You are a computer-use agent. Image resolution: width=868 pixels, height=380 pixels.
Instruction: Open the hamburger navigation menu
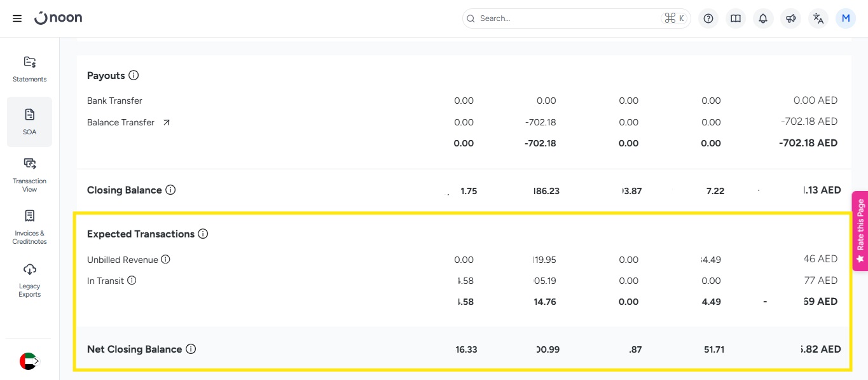pos(17,18)
